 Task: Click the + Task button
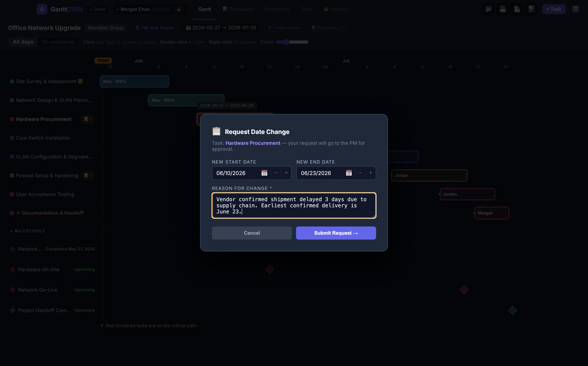(x=554, y=9)
